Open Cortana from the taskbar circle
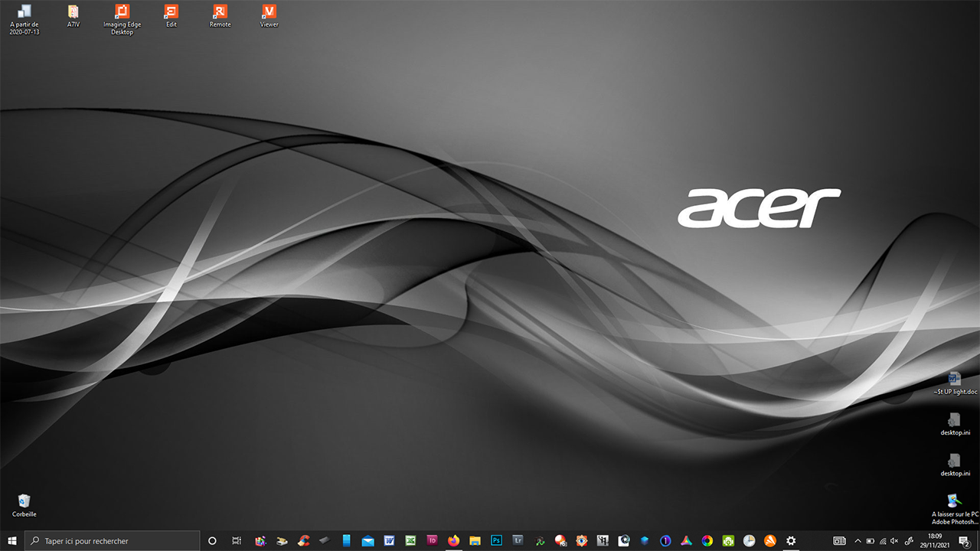The width and height of the screenshot is (980, 551). (x=213, y=541)
